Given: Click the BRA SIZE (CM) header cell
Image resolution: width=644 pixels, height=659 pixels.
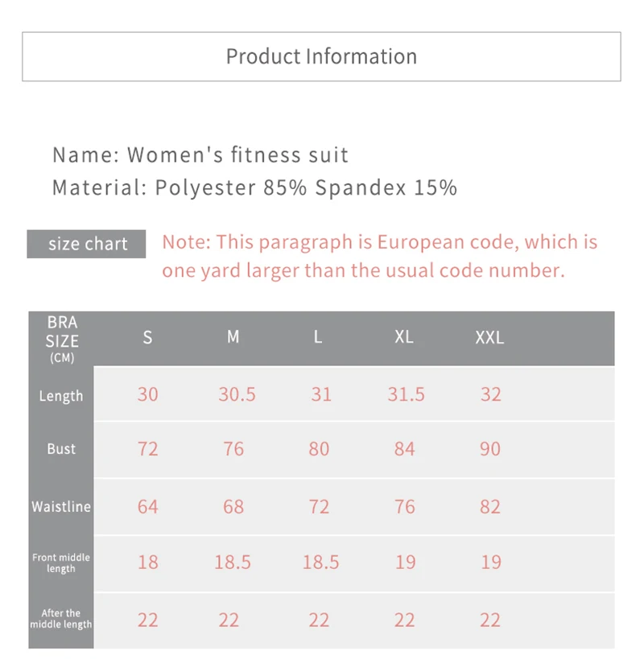Looking at the screenshot, I should 62,340.
